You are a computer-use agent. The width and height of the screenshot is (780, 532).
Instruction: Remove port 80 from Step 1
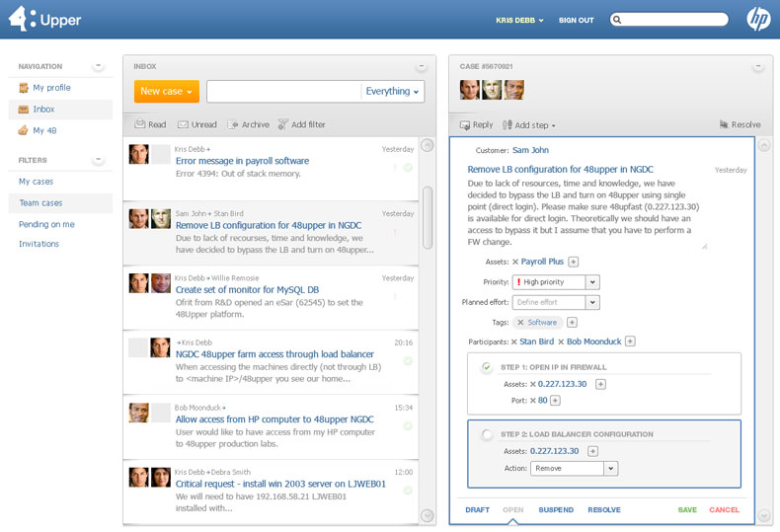point(533,401)
